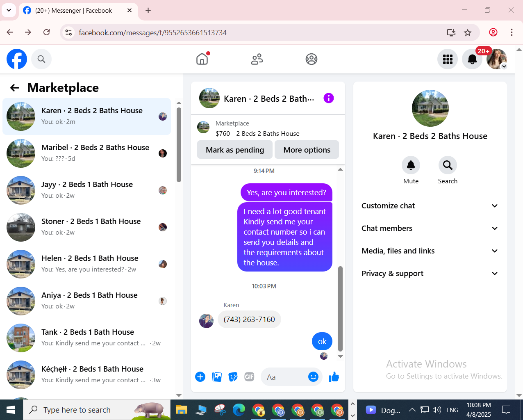Screen dimensions: 523x420
Task: Open the Friends icon in top navigation
Action: 257,59
